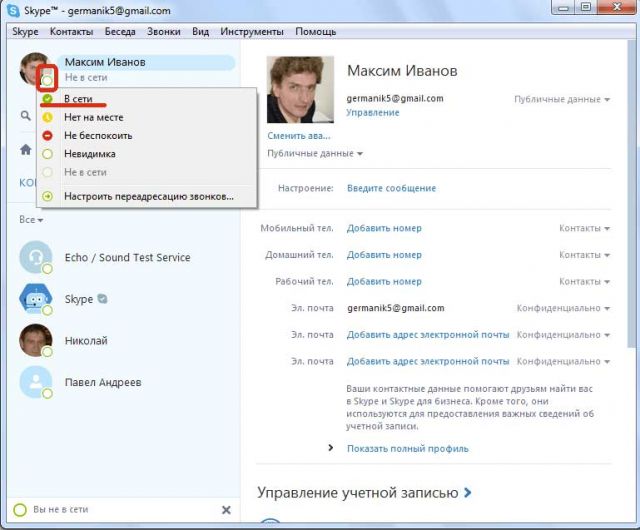Open top-right 'Публичные данные' dropdown
This screenshot has height=530, width=640.
[x=562, y=99]
